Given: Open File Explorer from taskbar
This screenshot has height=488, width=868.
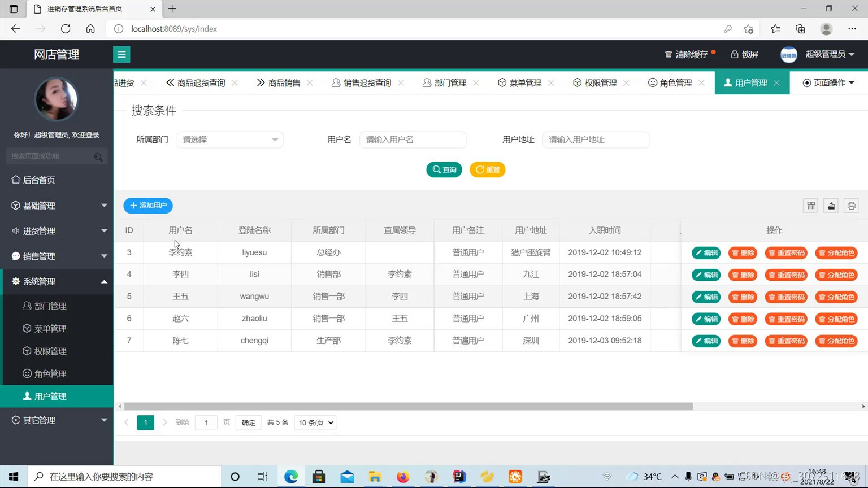Looking at the screenshot, I should [x=375, y=477].
